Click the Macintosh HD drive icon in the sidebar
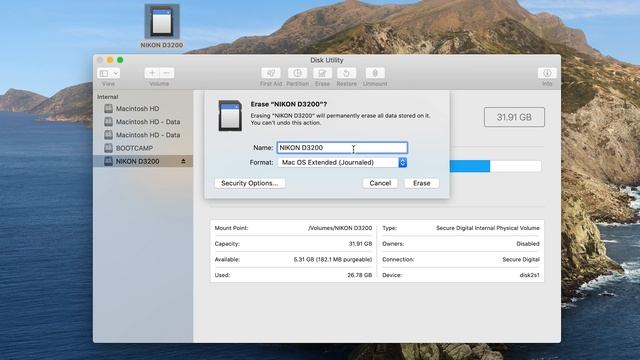The height and width of the screenshot is (360, 640). coord(108,109)
